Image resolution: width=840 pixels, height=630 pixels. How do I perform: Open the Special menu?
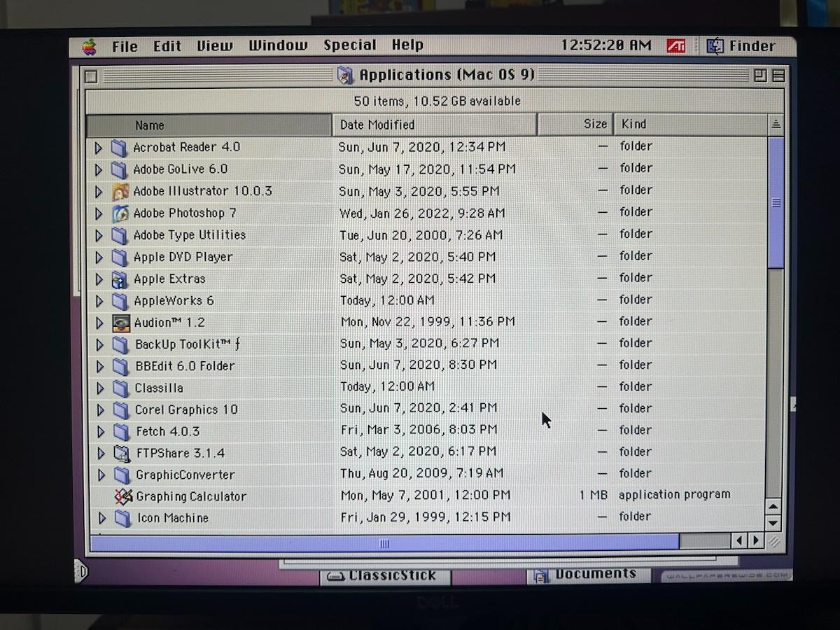point(350,45)
